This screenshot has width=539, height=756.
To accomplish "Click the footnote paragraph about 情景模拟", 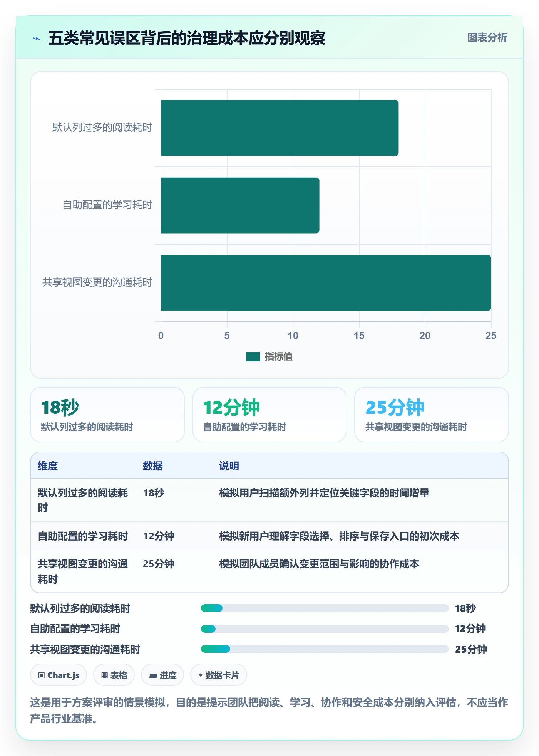I will [269, 711].
